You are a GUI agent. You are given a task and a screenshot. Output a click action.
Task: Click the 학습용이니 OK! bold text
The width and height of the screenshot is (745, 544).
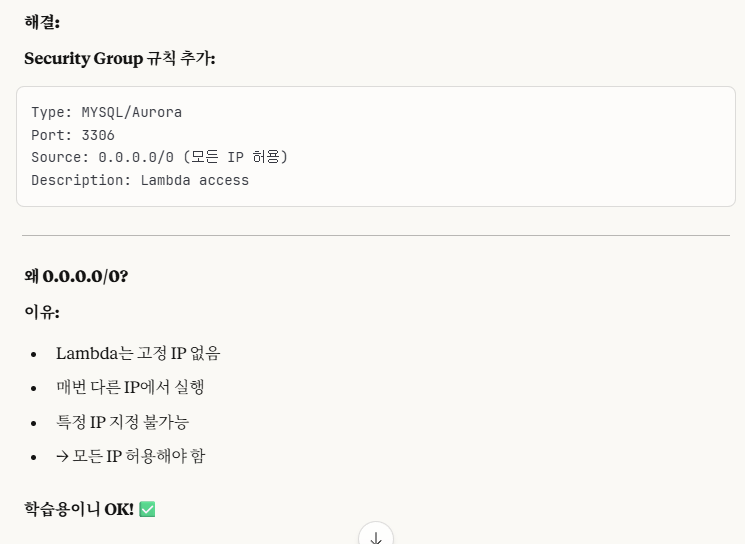(x=79, y=509)
